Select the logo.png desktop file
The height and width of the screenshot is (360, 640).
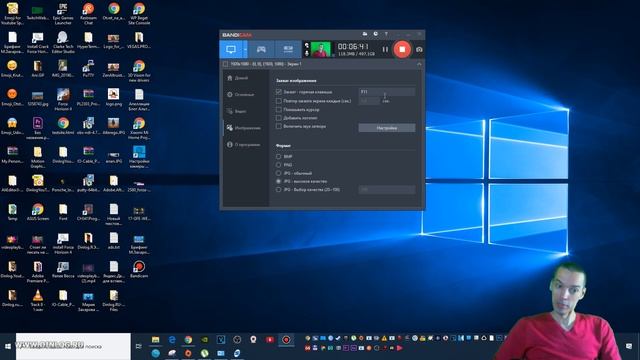coord(113,97)
